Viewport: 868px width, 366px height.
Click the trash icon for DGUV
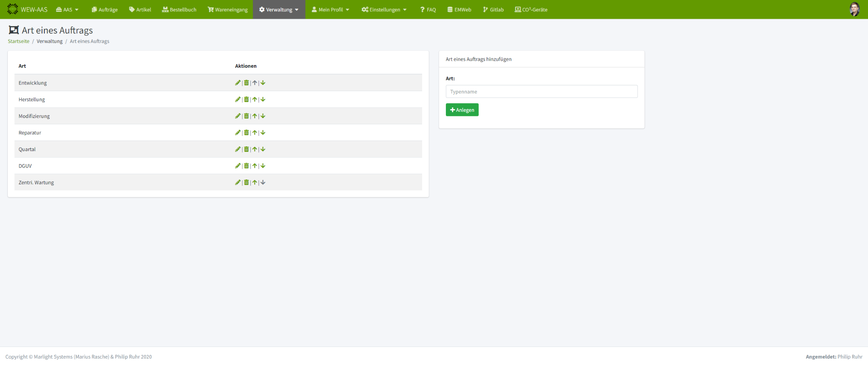coord(246,166)
